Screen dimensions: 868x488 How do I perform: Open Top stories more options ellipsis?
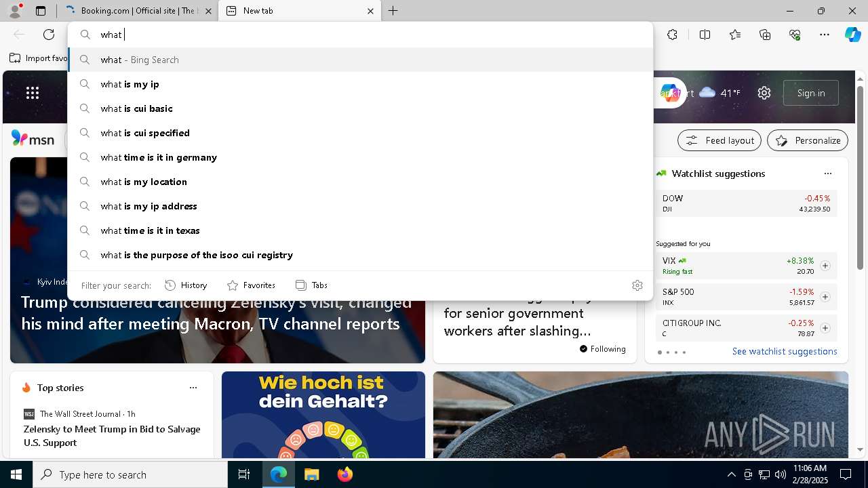pos(193,388)
